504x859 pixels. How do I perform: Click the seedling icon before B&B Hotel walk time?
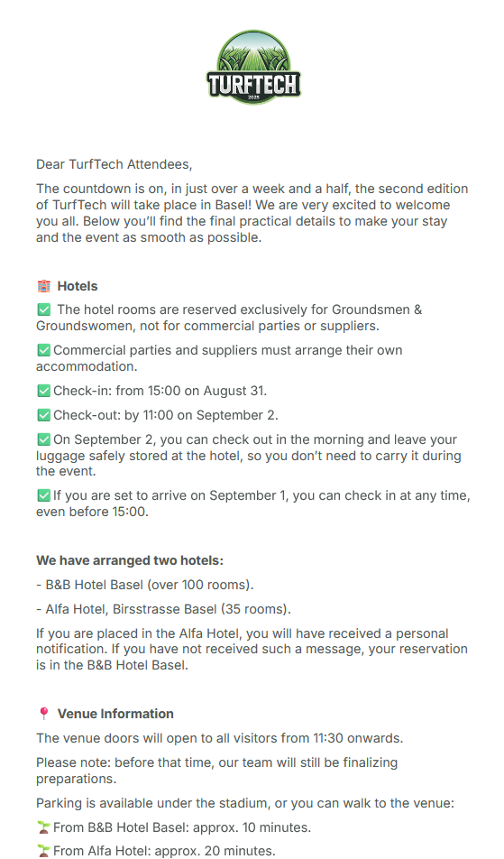(44, 827)
